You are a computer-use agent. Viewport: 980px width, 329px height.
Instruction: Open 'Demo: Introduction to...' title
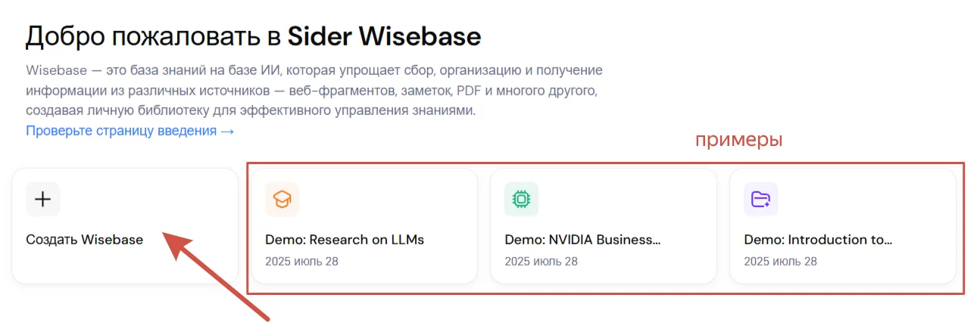pos(818,240)
